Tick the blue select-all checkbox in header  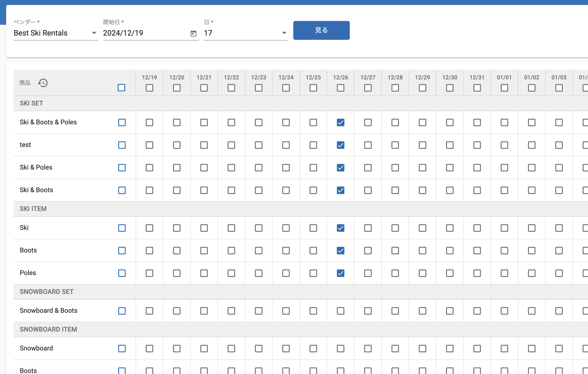[121, 88]
